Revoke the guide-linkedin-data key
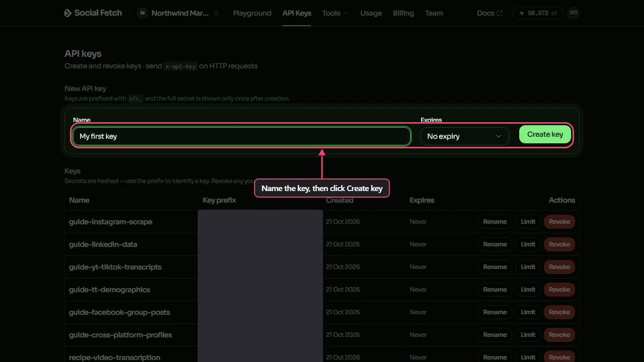644x362 pixels. point(559,244)
